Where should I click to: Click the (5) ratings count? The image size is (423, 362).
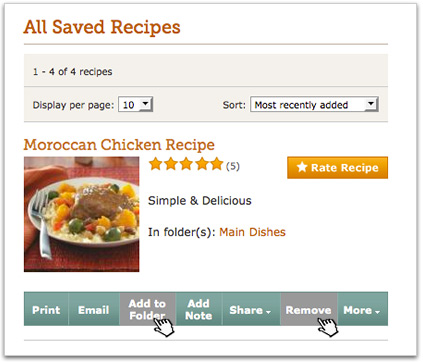coord(233,166)
